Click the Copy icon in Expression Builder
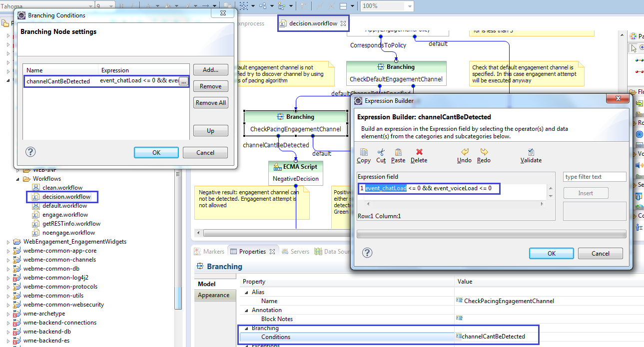644x347 pixels. point(363,152)
